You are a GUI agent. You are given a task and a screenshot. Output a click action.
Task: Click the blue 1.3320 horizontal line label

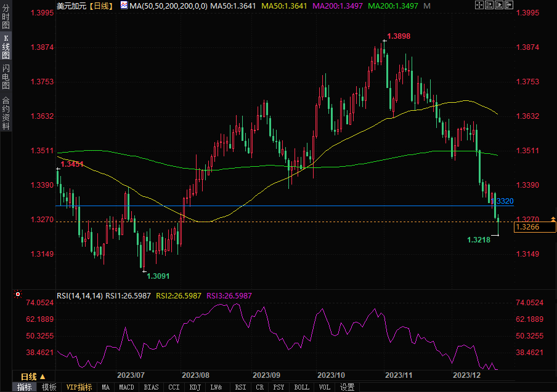(505, 201)
